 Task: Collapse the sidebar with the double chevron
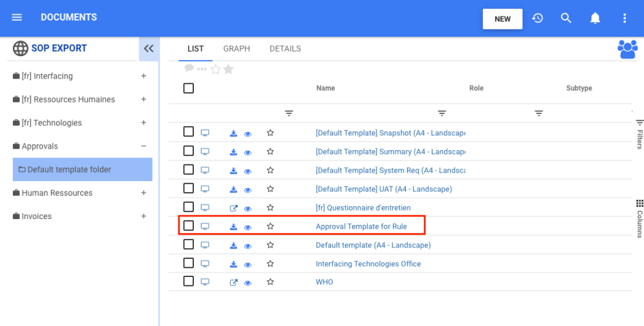(149, 48)
